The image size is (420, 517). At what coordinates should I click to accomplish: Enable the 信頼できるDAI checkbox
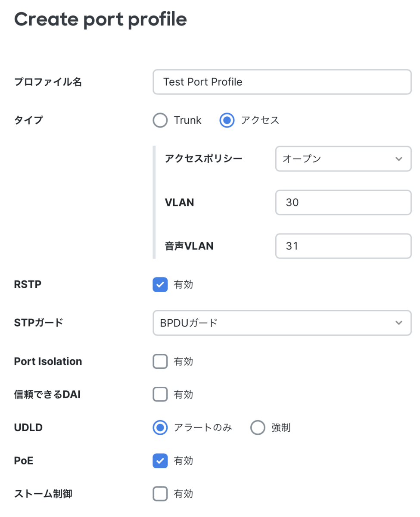click(160, 394)
